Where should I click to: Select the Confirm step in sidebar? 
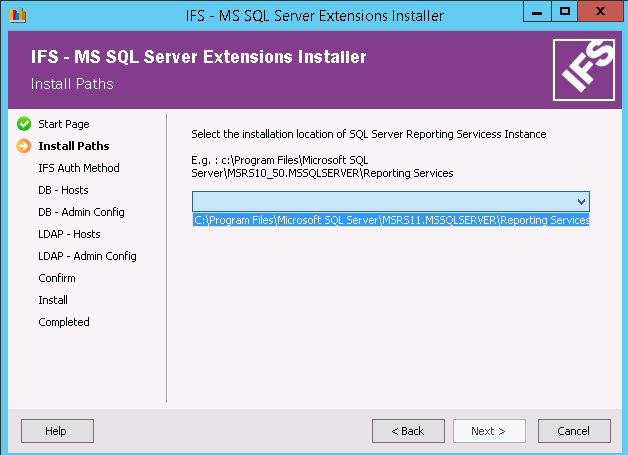click(57, 278)
